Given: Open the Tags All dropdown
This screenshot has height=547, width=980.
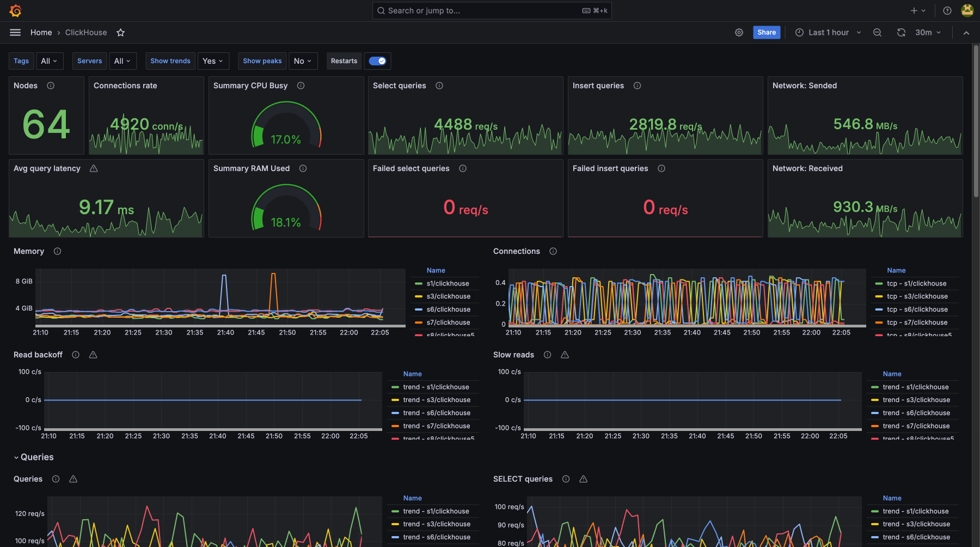Looking at the screenshot, I should pyautogui.click(x=49, y=61).
